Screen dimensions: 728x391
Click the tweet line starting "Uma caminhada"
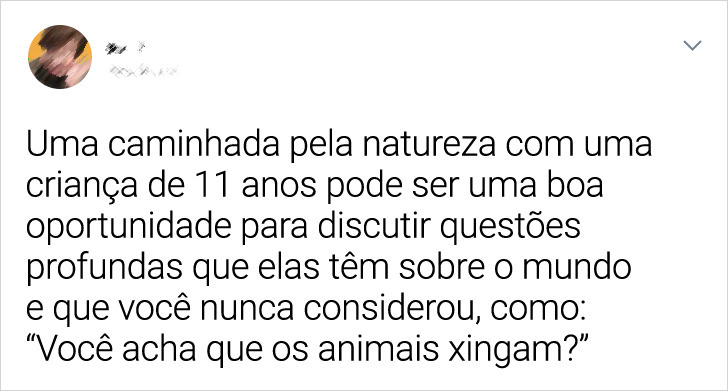pyautogui.click(x=339, y=145)
